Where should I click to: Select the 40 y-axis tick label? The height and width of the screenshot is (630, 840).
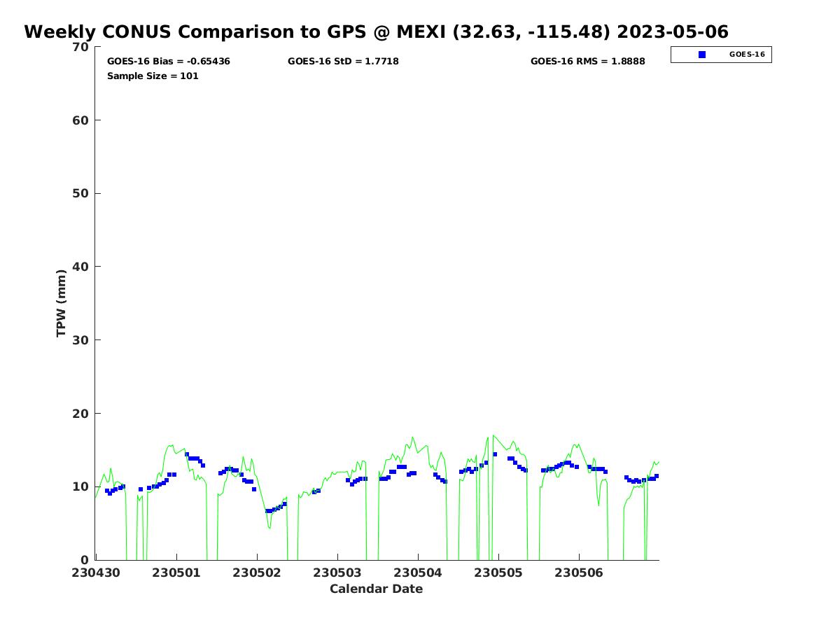(x=81, y=267)
